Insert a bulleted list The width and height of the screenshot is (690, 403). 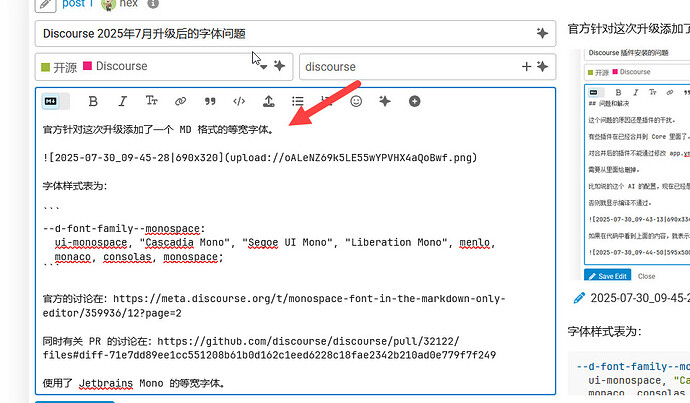pyautogui.click(x=298, y=102)
